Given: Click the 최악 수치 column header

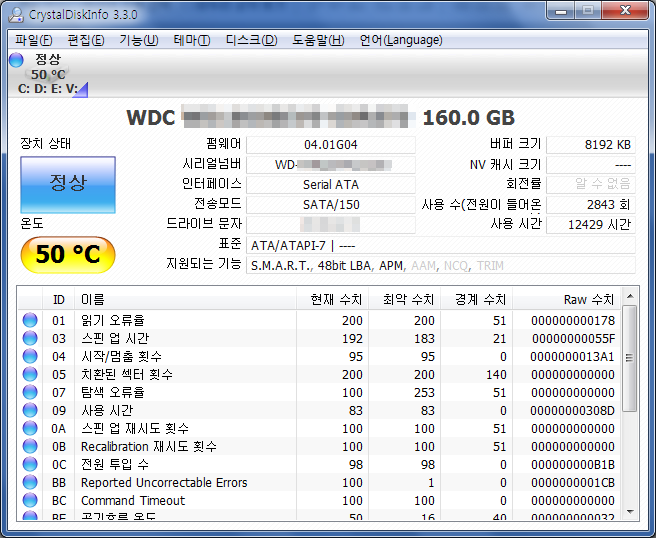Looking at the screenshot, I should coord(404,300).
